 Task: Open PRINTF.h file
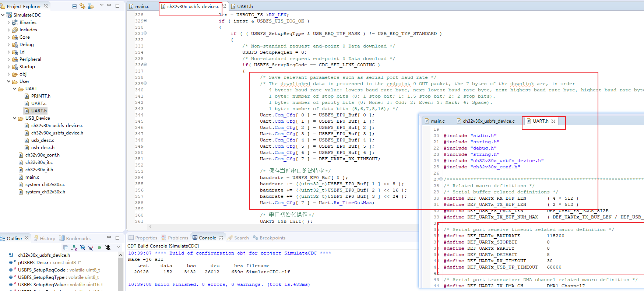click(38, 96)
